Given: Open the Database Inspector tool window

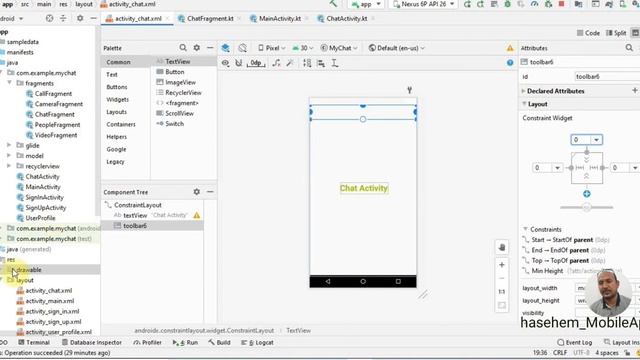Looking at the screenshot, I should click(x=91, y=342).
